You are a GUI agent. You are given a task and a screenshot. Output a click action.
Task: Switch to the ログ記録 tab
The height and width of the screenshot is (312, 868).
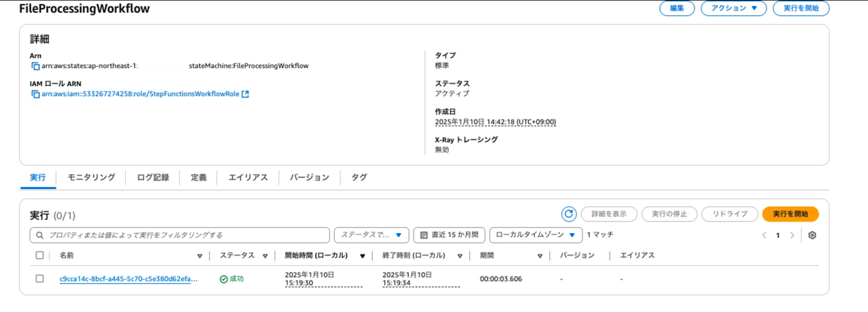(153, 177)
